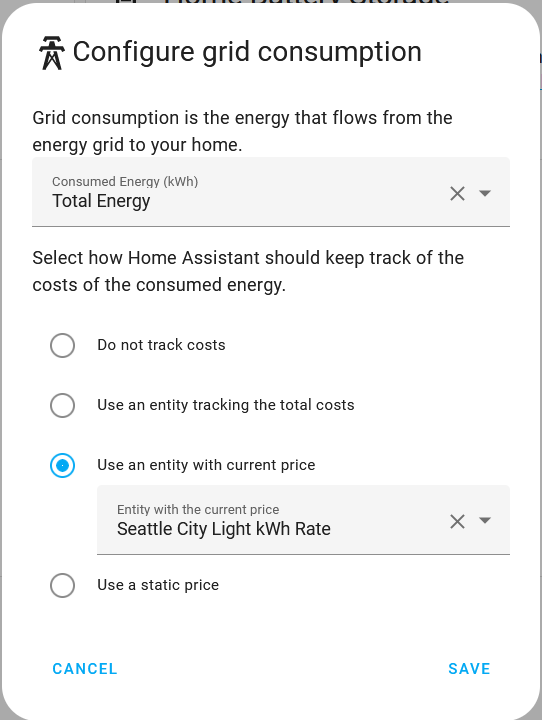542x720 pixels.
Task: Click the Seattle City Light kWh Rate field
Action: coord(303,520)
